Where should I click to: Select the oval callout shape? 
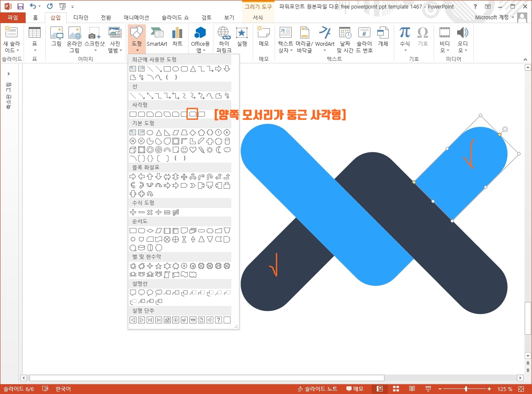tap(150, 293)
